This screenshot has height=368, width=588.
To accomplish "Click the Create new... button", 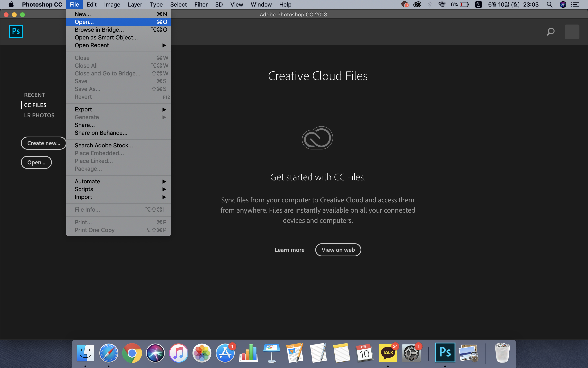I will click(44, 143).
